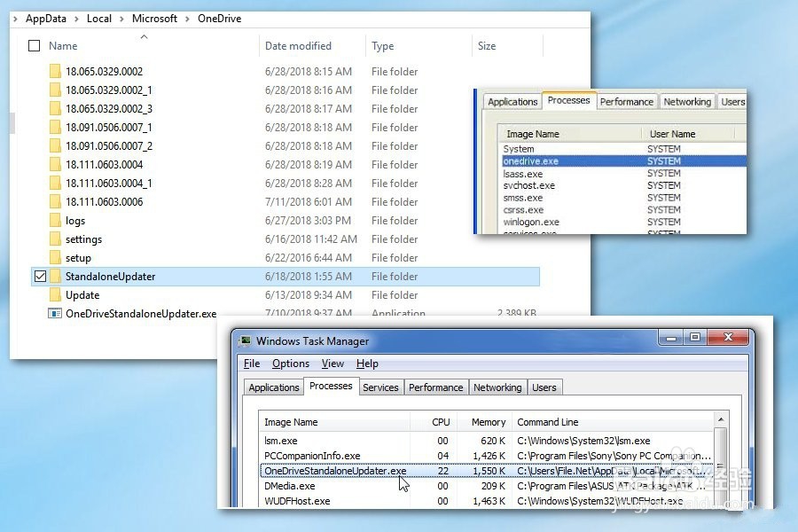Launch OneDriveStandaloneUpdater.exe application icon

pyautogui.click(x=55, y=313)
